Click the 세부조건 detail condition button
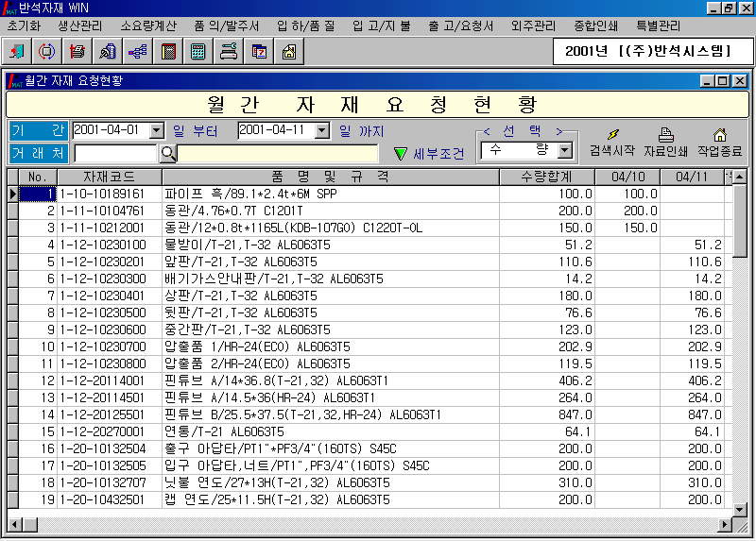The width and height of the screenshot is (756, 541). pos(428,153)
